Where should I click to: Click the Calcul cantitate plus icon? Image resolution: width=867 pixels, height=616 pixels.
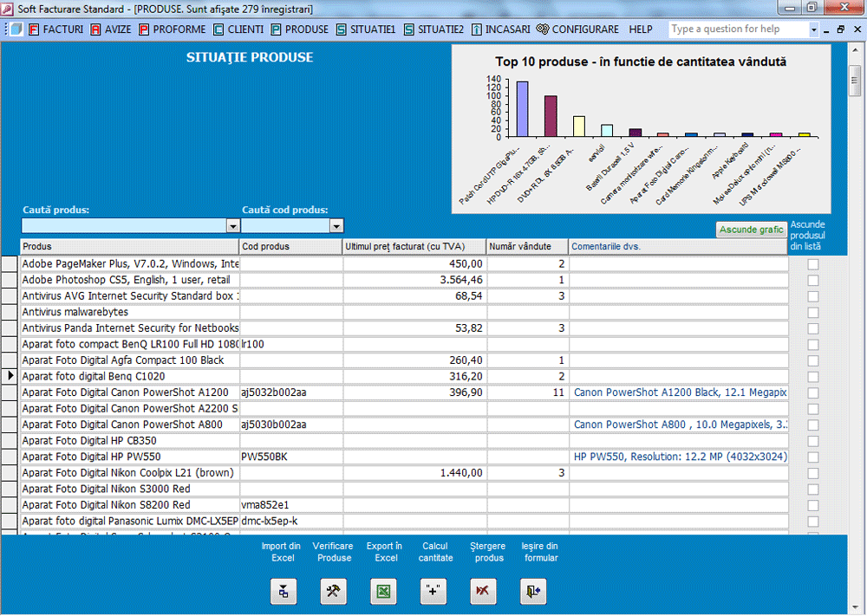(x=433, y=592)
